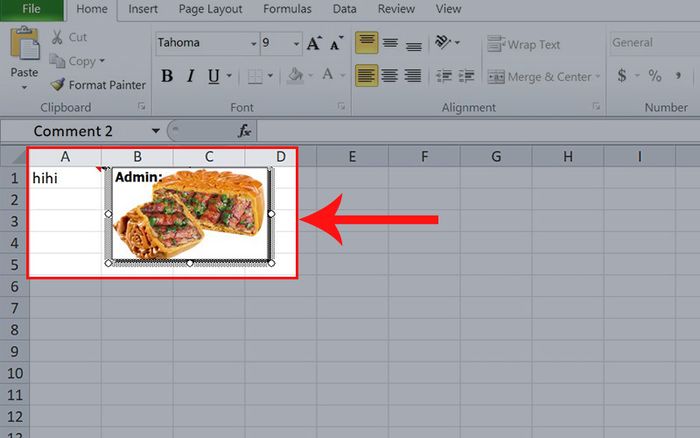Click the Orientation text angle icon

click(442, 42)
